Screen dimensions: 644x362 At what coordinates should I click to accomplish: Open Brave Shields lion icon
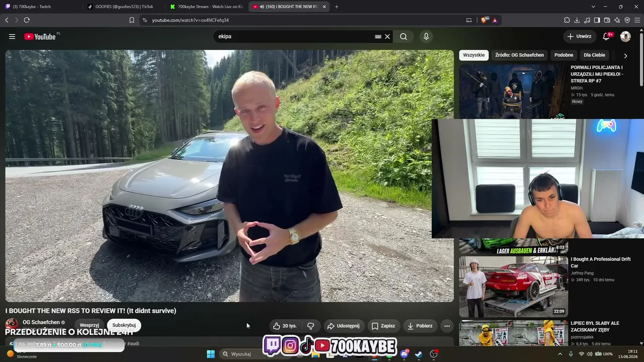[x=484, y=20]
